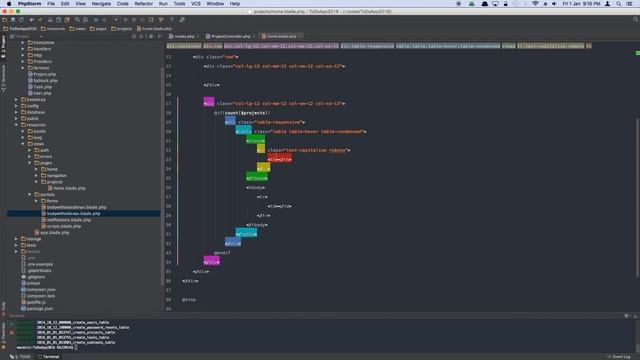This screenshot has height=360, width=640.
Task: Click the Copy toolbar icon
Action: coord(58,20)
